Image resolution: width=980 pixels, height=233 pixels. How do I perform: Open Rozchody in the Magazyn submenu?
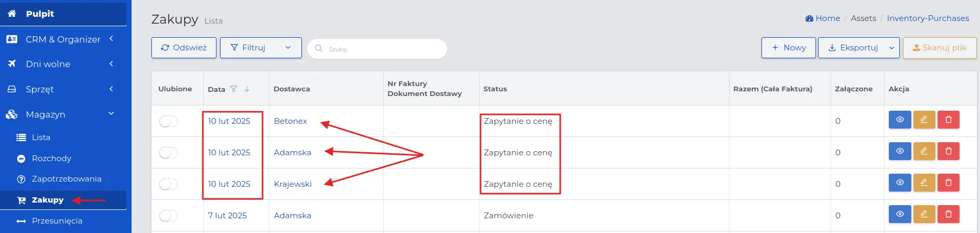coord(51,158)
